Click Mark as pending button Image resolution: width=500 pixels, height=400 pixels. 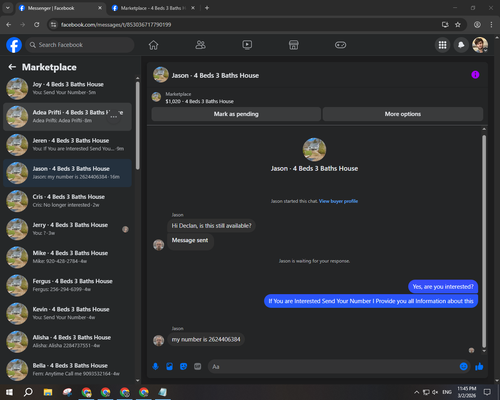click(236, 114)
